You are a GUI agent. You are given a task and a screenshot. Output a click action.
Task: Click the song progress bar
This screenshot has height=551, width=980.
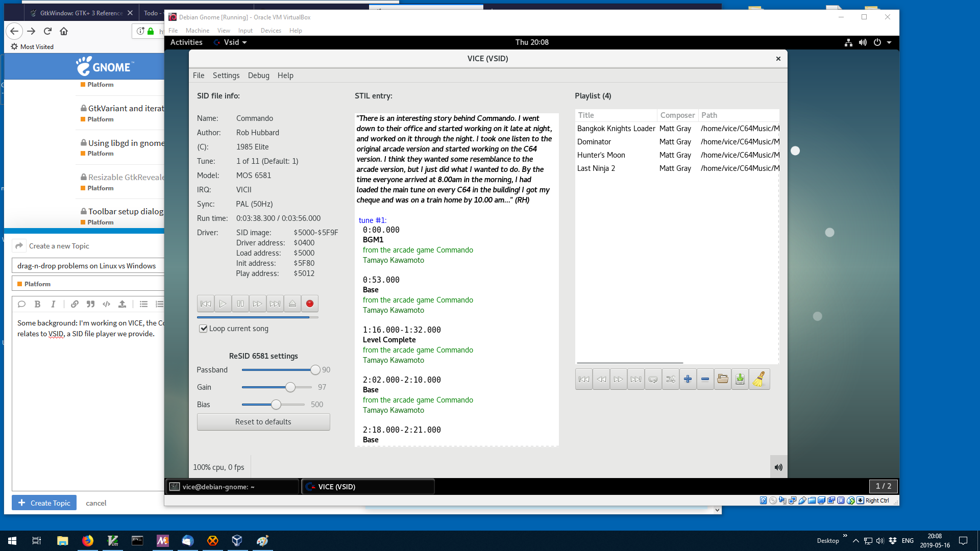(258, 317)
